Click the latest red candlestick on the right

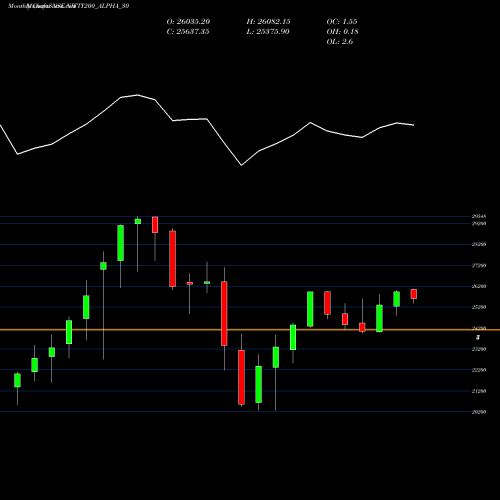(x=414, y=294)
